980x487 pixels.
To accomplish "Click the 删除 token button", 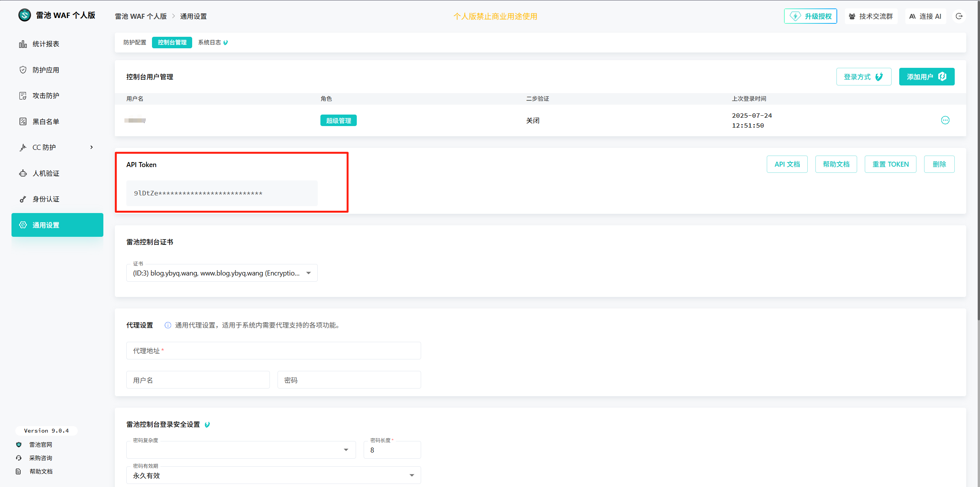I will click(x=939, y=164).
